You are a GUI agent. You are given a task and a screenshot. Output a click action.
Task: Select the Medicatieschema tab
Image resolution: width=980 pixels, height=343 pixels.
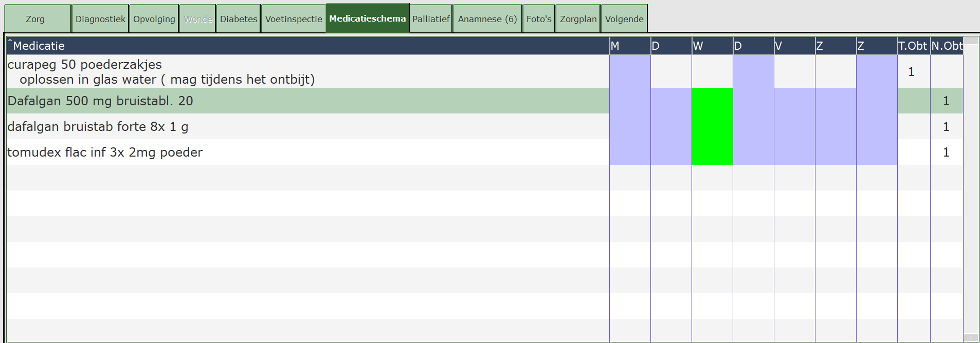[x=368, y=18]
